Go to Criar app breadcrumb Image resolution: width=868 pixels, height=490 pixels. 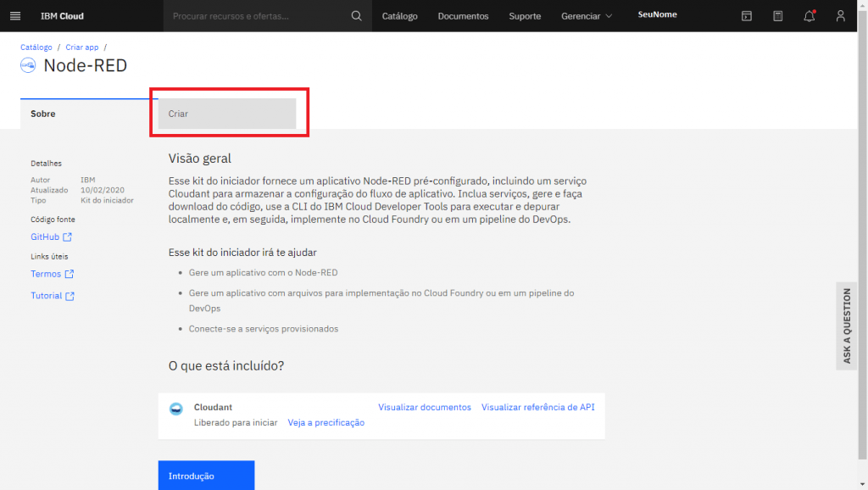[x=82, y=47]
